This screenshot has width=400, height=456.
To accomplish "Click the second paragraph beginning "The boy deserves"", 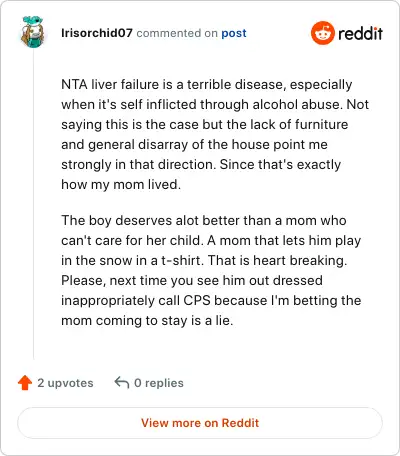I will (x=211, y=270).
